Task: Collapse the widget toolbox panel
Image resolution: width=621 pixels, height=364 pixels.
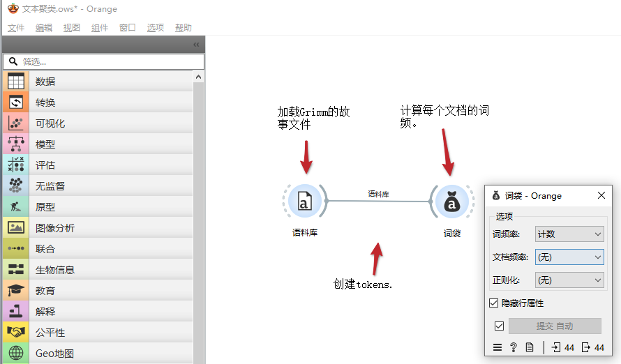Action: pos(196,45)
